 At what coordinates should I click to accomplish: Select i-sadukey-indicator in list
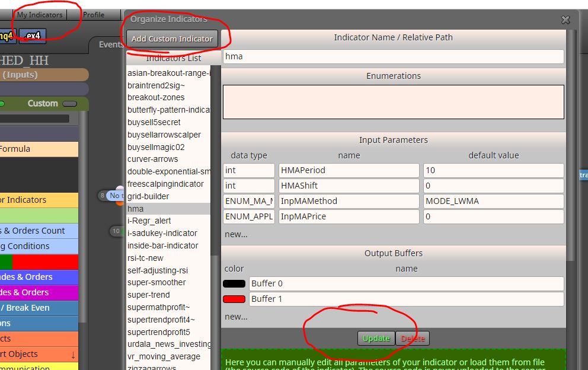coord(168,233)
